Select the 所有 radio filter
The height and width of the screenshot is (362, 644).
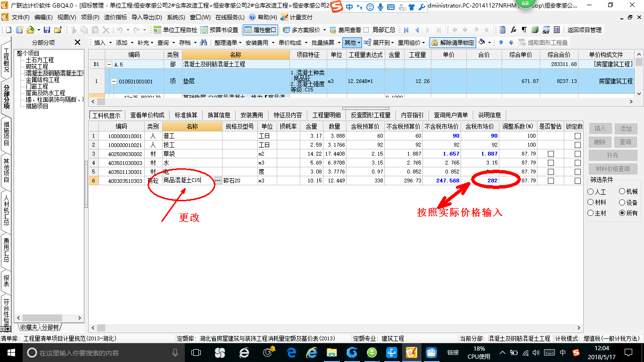pos(622,213)
